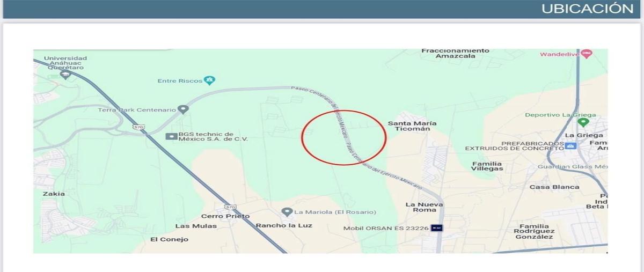Click the UBICACIÓN header title
644x272 pixels.
point(587,9)
